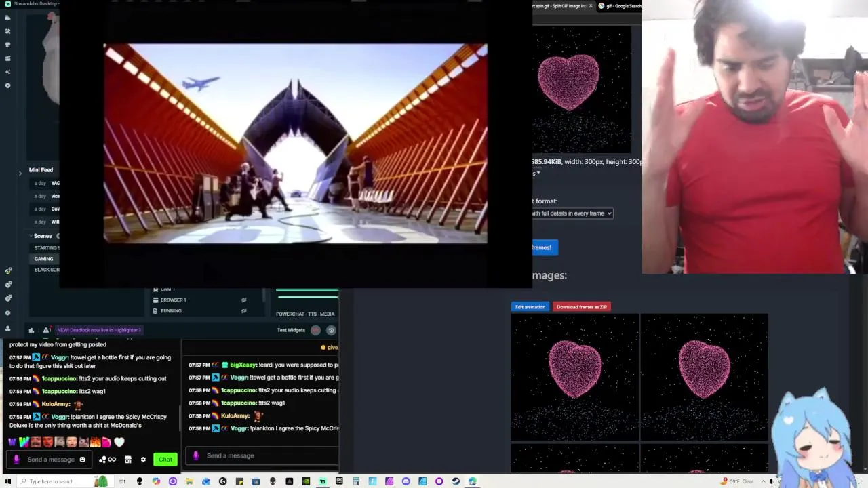Click the purple W emote
The height and width of the screenshot is (488, 868).
12,443
